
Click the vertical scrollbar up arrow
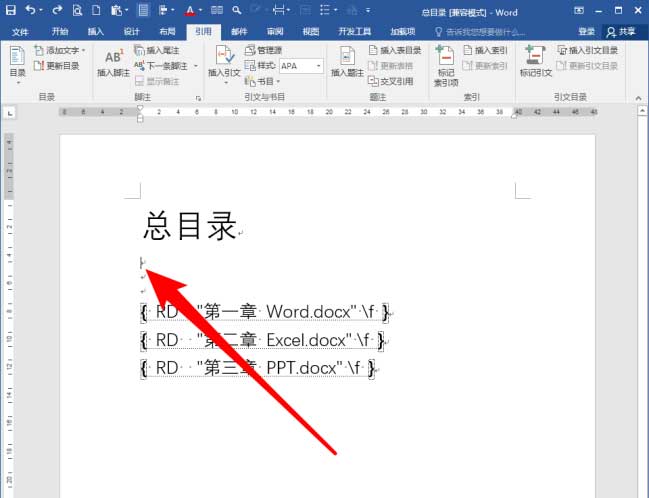(642, 111)
